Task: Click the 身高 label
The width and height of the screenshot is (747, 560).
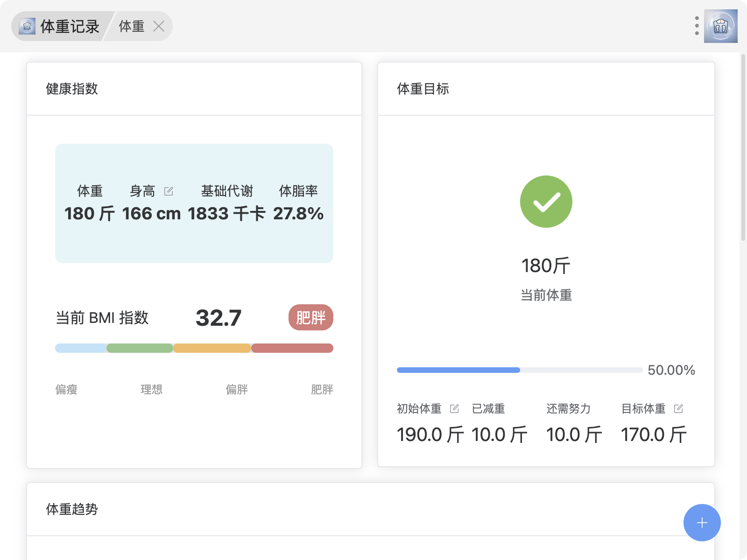Action: pyautogui.click(x=142, y=191)
